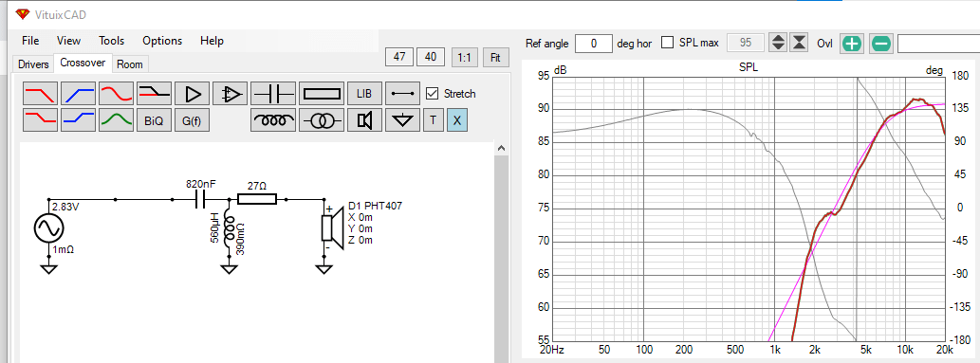The height and width of the screenshot is (363, 980).
Task: Add a transformer component
Action: (322, 120)
